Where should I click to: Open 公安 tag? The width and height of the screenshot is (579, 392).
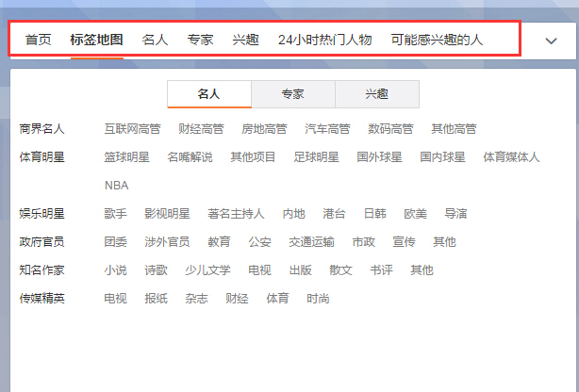click(x=259, y=242)
